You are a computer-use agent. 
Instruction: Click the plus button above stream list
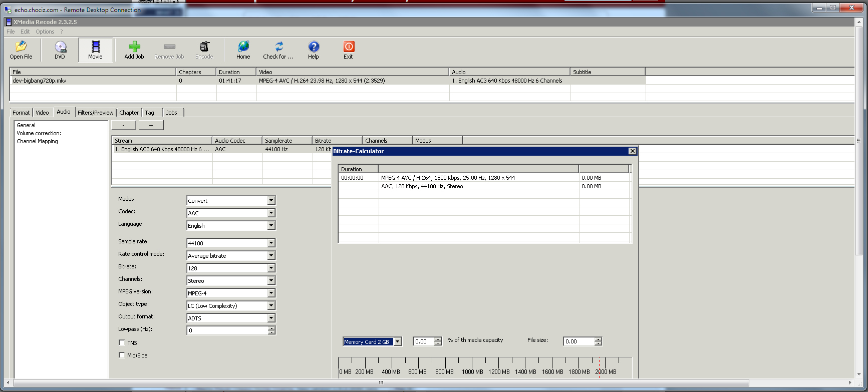click(x=151, y=125)
